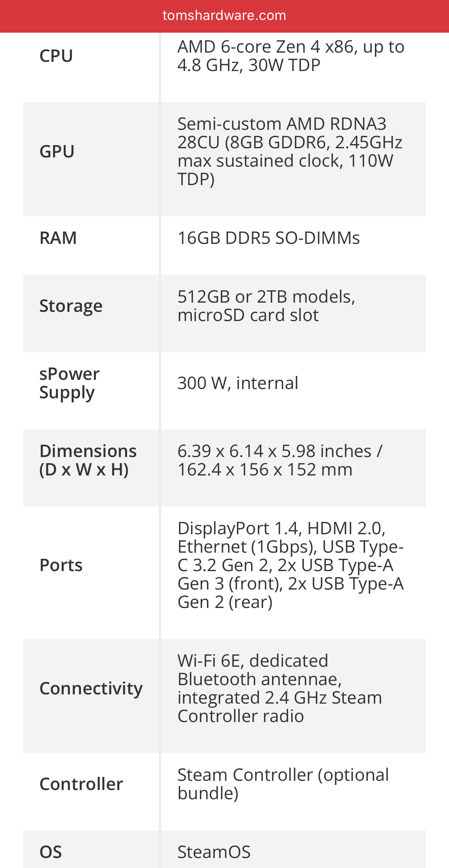Click the Ports row label
Viewport: 449px width, 868px height.
pos(61,565)
